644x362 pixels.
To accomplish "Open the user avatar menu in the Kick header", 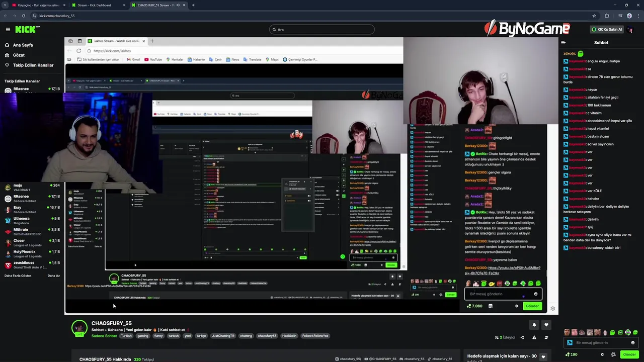I will [631, 30].
